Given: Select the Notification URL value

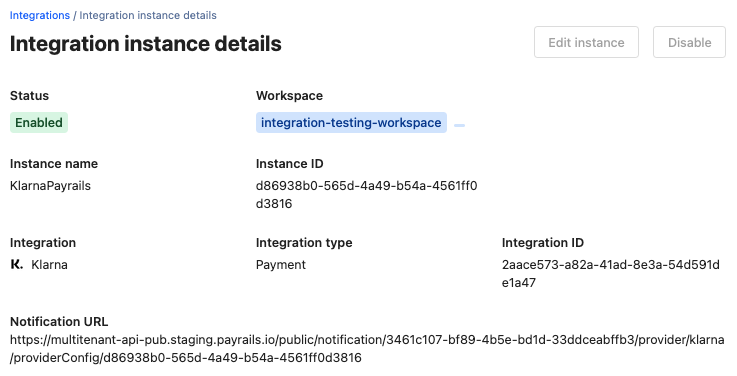Looking at the screenshot, I should (367, 349).
